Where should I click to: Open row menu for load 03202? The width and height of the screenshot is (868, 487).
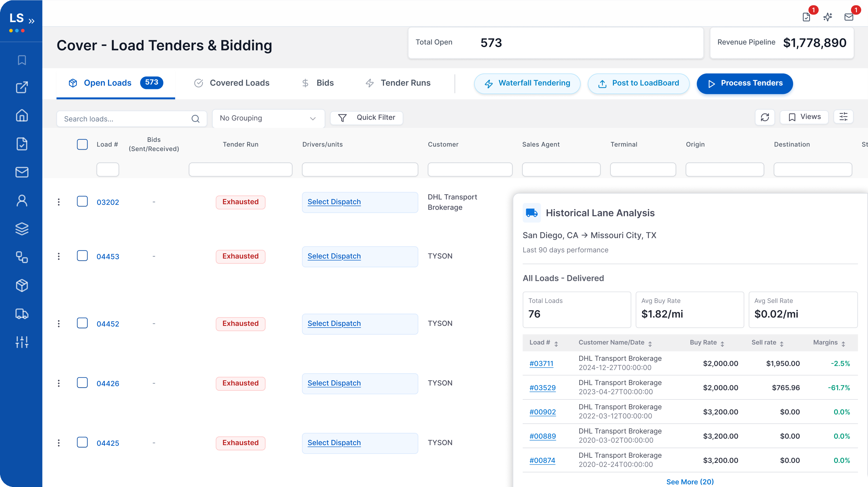pyautogui.click(x=59, y=202)
